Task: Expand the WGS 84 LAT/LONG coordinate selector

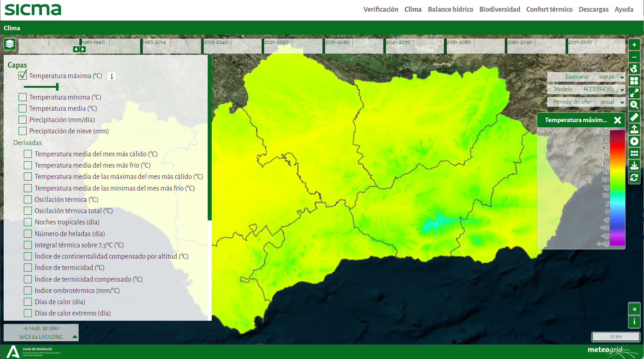Action: click(x=75, y=337)
